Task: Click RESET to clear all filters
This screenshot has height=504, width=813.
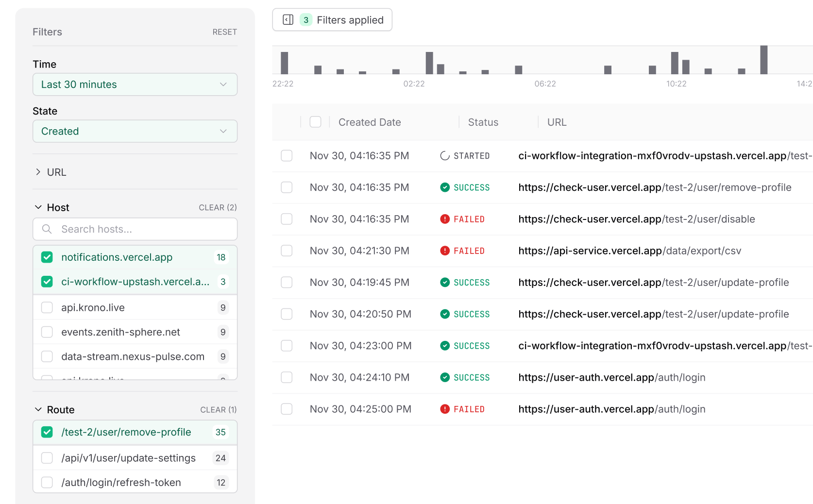Action: point(224,32)
